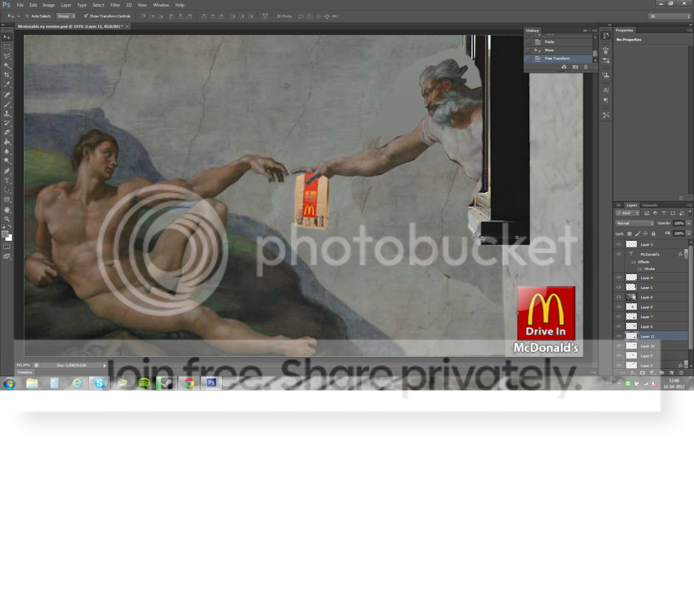The width and height of the screenshot is (694, 616).
Task: Select the Healing Brush tool
Action: click(7, 95)
